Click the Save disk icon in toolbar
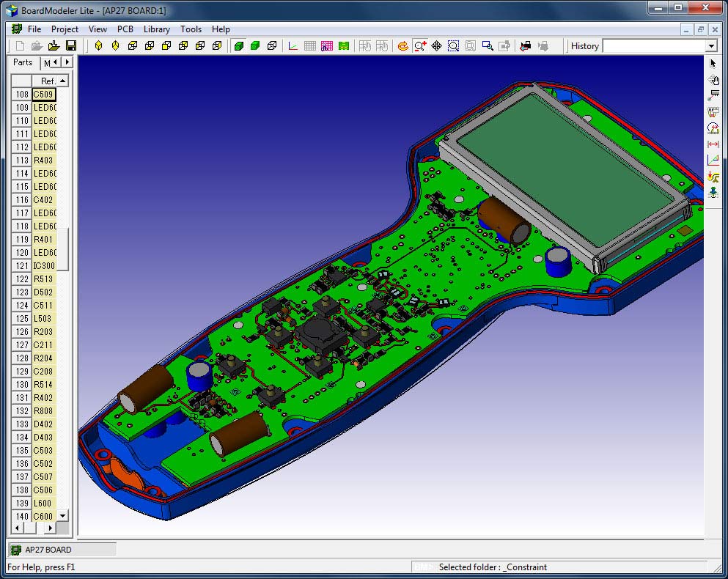This screenshot has width=728, height=579. coord(71,45)
